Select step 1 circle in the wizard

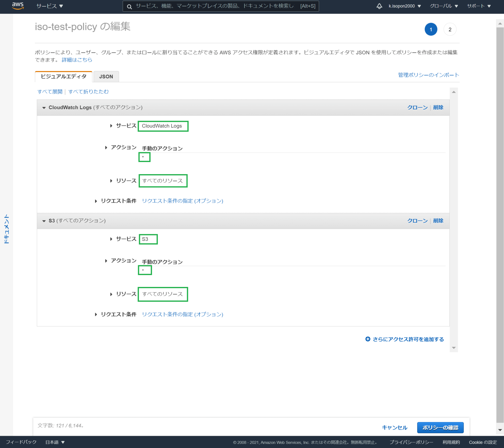click(431, 29)
